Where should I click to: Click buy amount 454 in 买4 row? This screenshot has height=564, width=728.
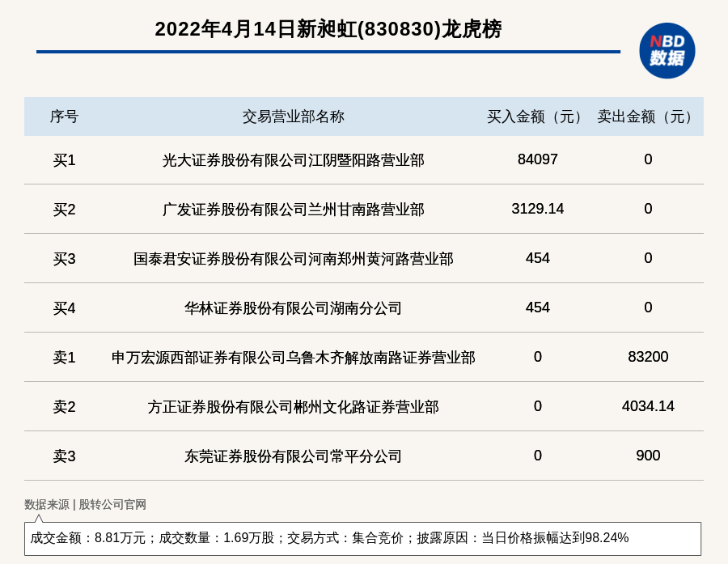538,307
